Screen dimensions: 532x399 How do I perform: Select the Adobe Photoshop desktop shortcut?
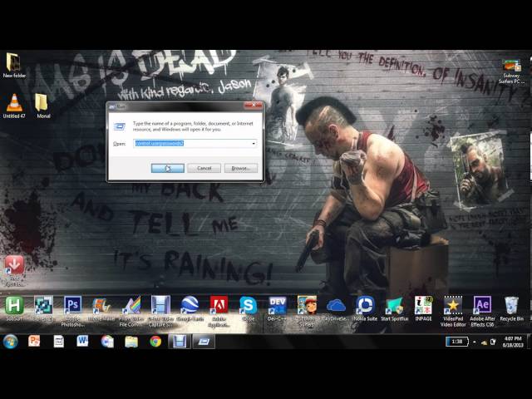[72, 311]
